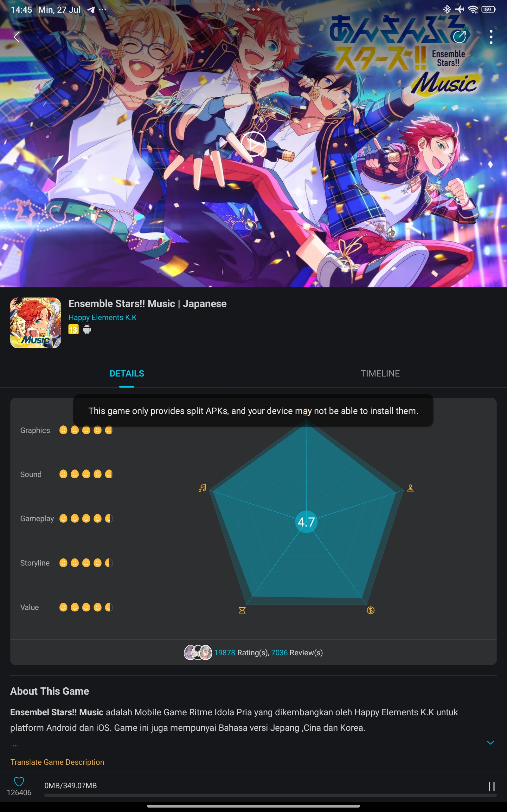This screenshot has width=507, height=812.
Task: Pause the download
Action: pyautogui.click(x=491, y=787)
